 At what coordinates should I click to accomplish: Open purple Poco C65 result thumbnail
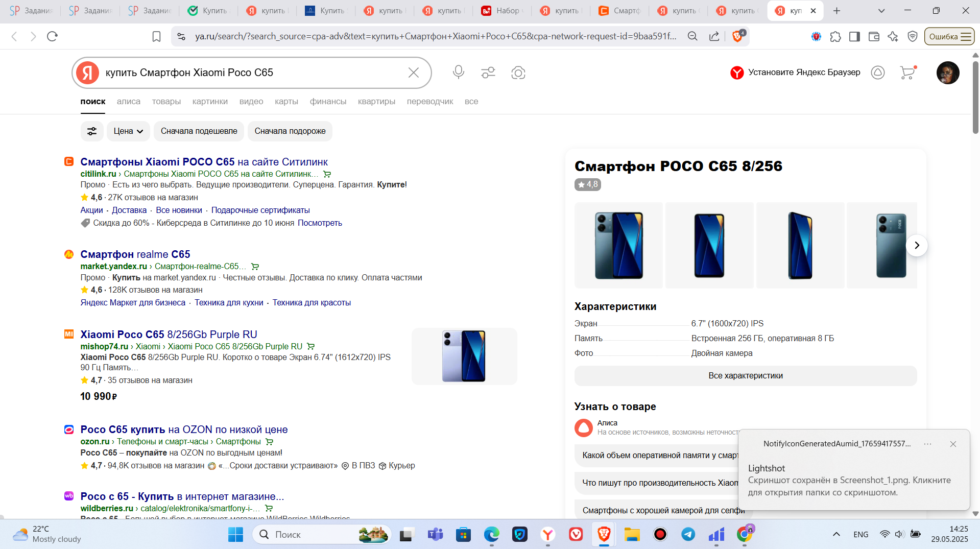tap(464, 356)
